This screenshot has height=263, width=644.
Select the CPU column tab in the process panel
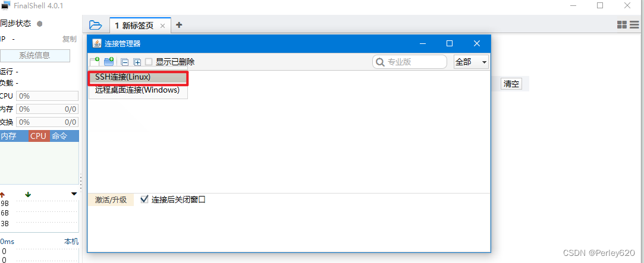[x=39, y=136]
